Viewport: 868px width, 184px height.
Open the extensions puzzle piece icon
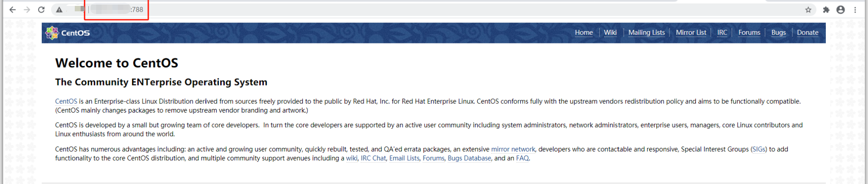pyautogui.click(x=826, y=9)
